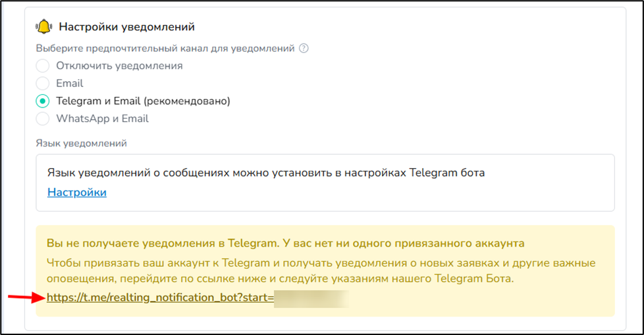644x335 pixels.
Task: Choose the Email only radio circle
Action: pos(42,84)
